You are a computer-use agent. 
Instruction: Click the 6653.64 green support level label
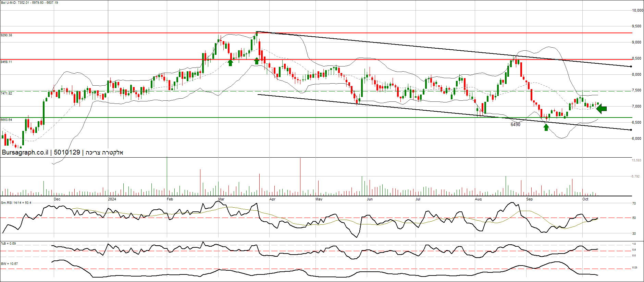[x=7, y=120]
